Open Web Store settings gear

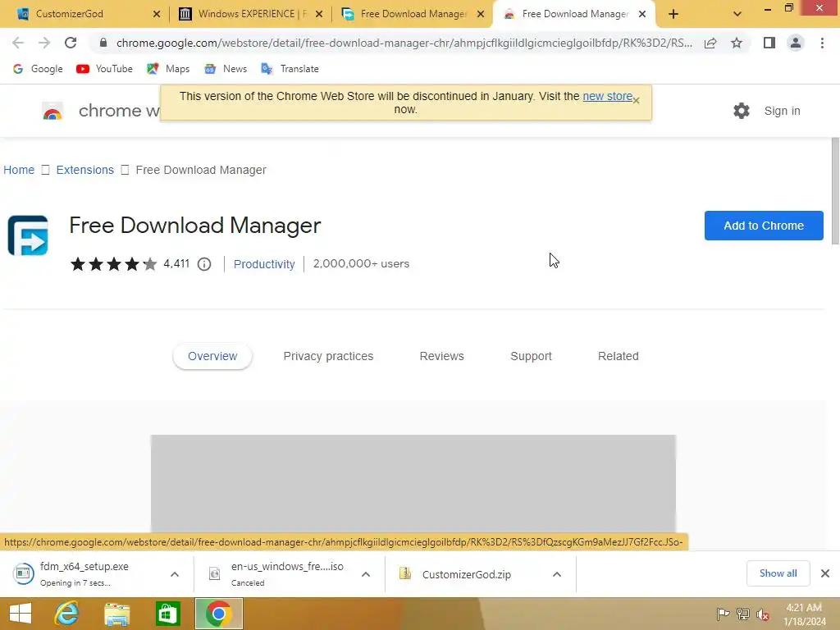click(742, 111)
